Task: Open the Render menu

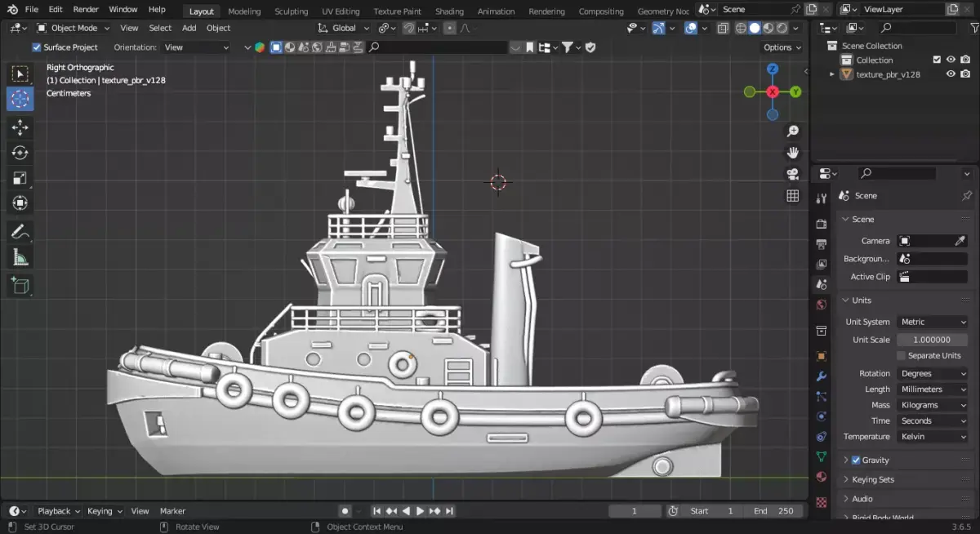Action: tap(86, 10)
